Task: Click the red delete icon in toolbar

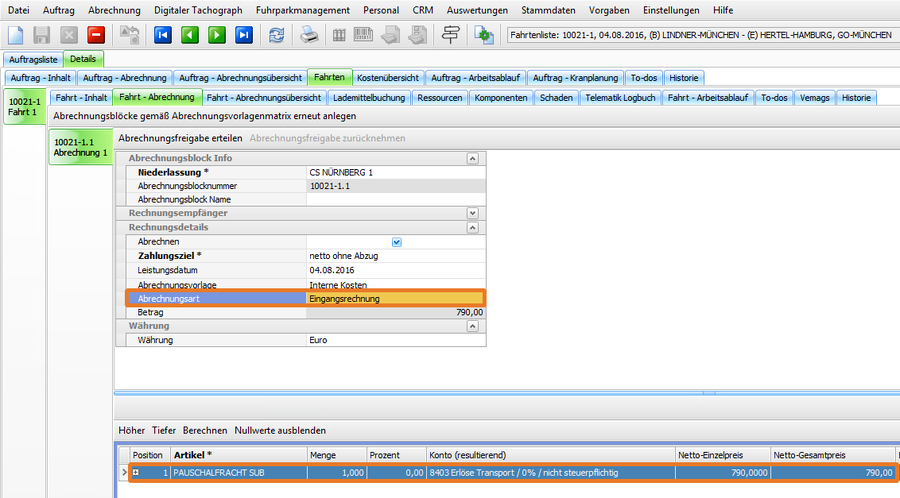Action: click(x=97, y=35)
